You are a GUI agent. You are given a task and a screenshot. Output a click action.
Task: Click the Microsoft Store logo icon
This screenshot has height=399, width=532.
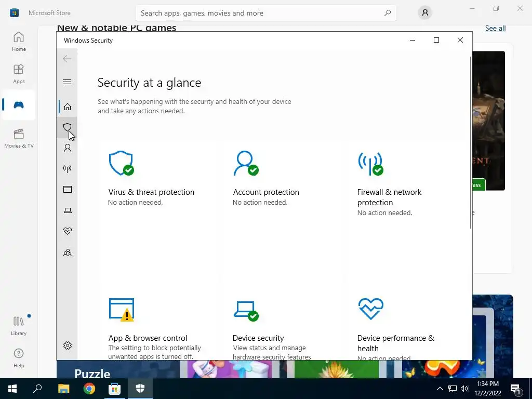coord(14,13)
